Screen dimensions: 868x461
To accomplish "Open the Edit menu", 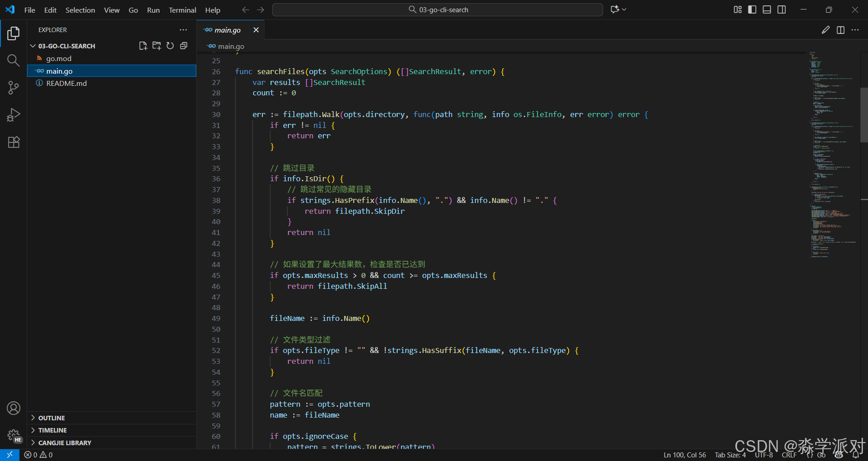I will 50,10.
